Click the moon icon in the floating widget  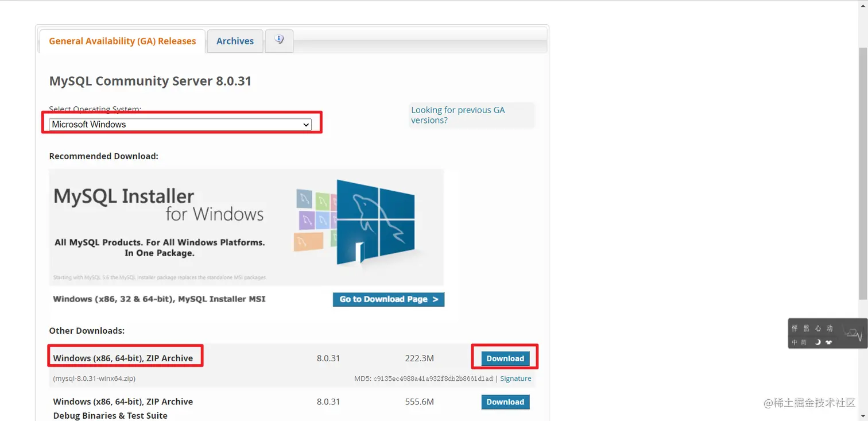[x=818, y=342]
